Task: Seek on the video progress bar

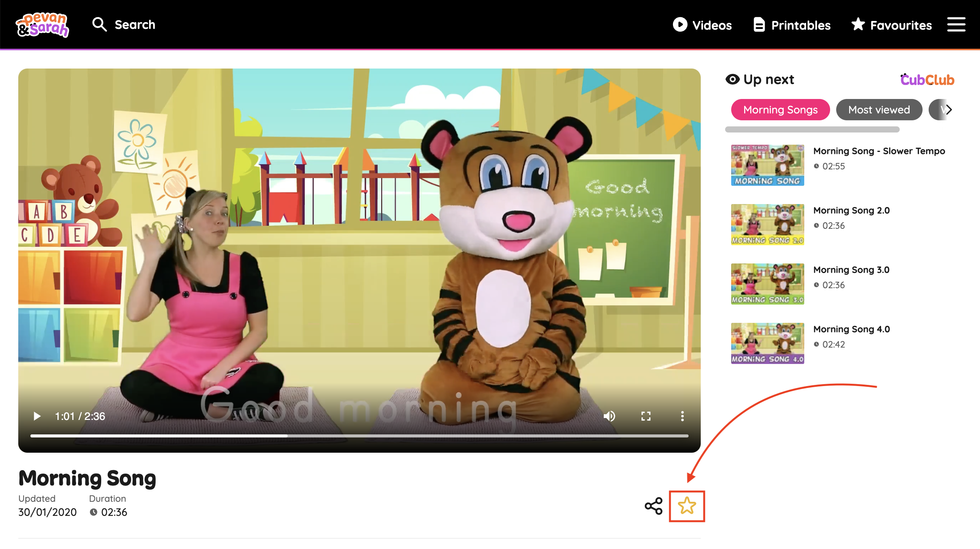Action: [359, 436]
